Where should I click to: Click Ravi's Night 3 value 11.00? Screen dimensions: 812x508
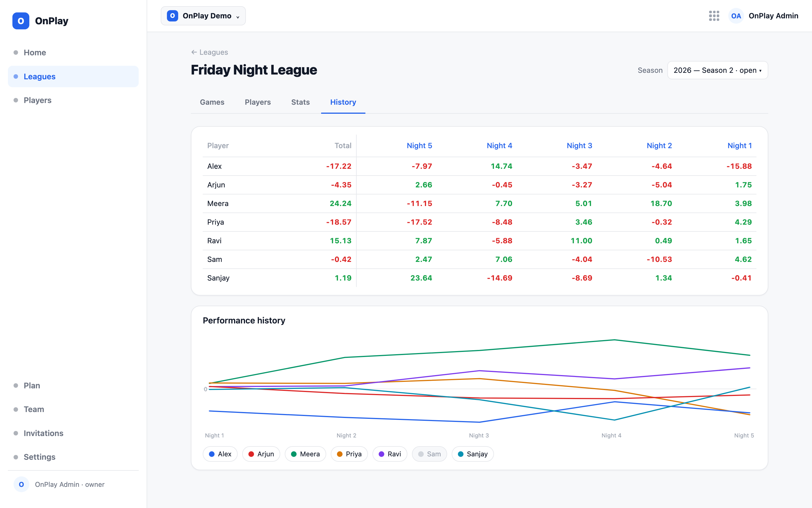(581, 240)
